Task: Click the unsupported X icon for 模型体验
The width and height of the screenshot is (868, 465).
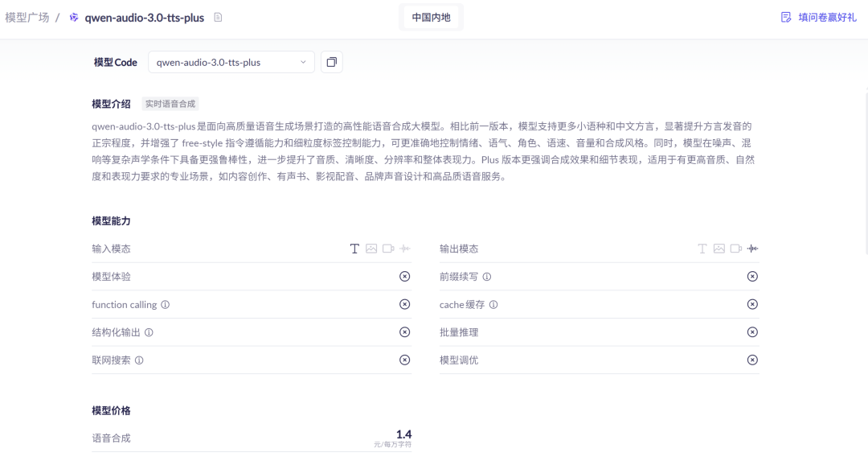Action: pyautogui.click(x=404, y=277)
